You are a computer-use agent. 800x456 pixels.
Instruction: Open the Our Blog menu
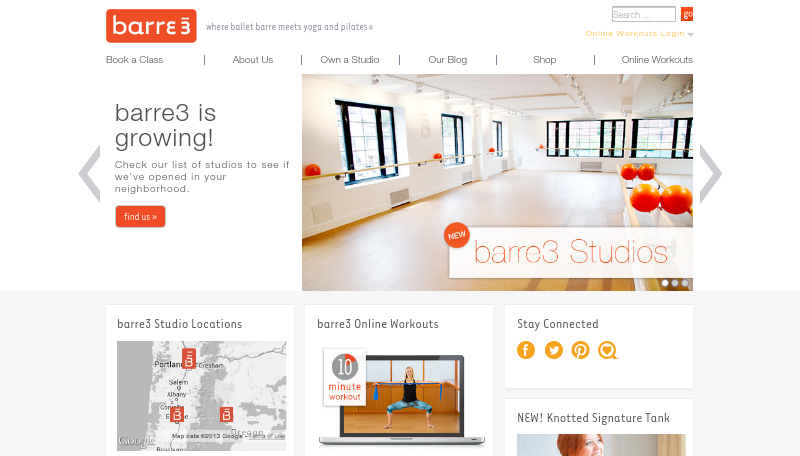pos(448,60)
